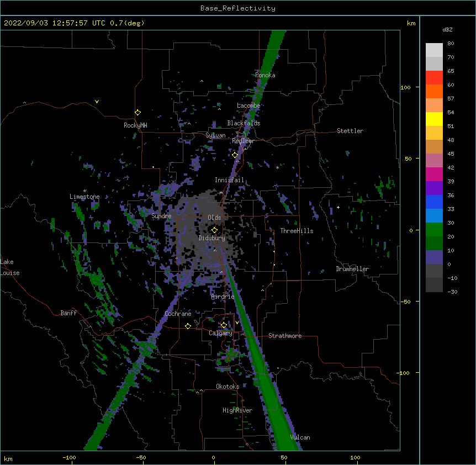Select the yellow 54 dBZ color swatch
476x465 pixels.
pos(434,119)
